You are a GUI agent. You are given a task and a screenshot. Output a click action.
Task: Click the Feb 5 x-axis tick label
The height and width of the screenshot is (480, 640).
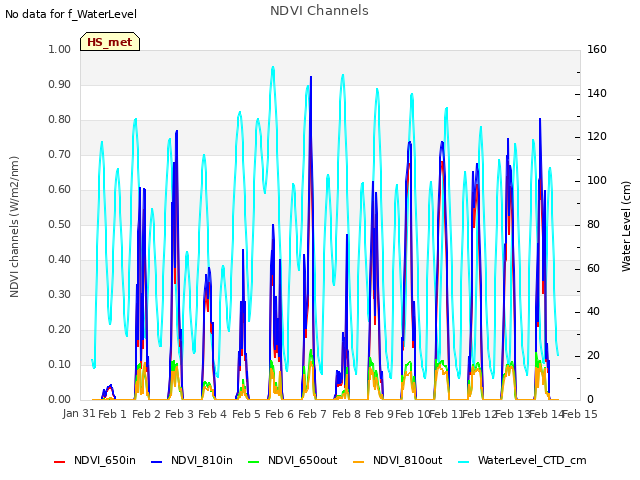click(246, 414)
